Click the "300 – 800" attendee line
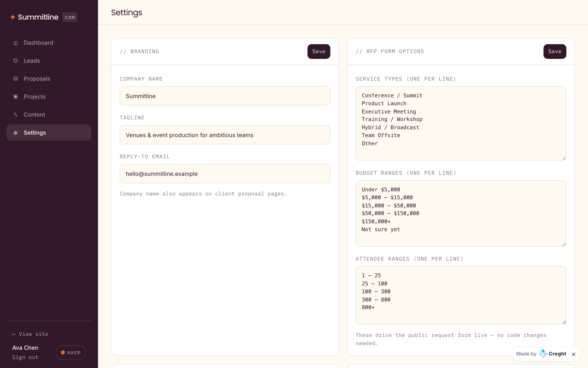The width and height of the screenshot is (588, 368). [376, 300]
